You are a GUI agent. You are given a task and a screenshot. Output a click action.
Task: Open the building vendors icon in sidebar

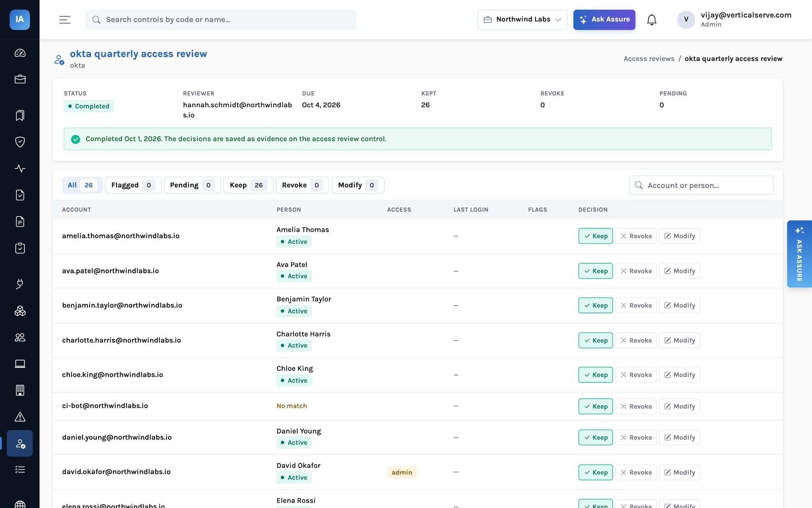[20, 390]
